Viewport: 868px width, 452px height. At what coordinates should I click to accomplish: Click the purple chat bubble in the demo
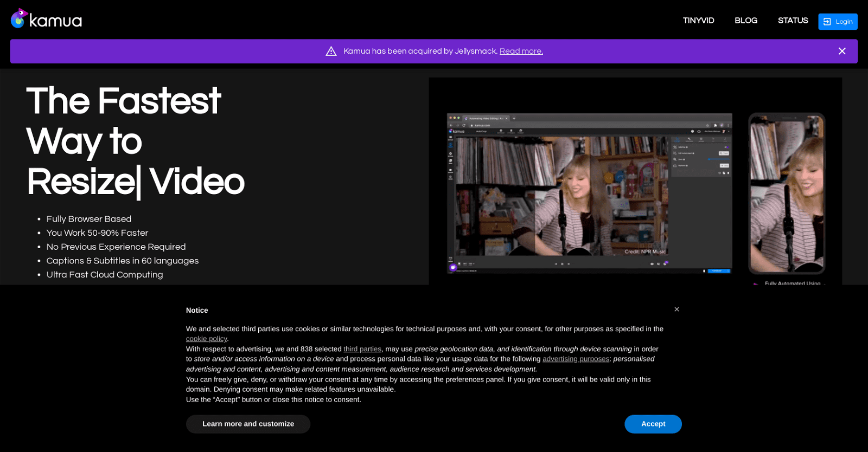point(453,267)
